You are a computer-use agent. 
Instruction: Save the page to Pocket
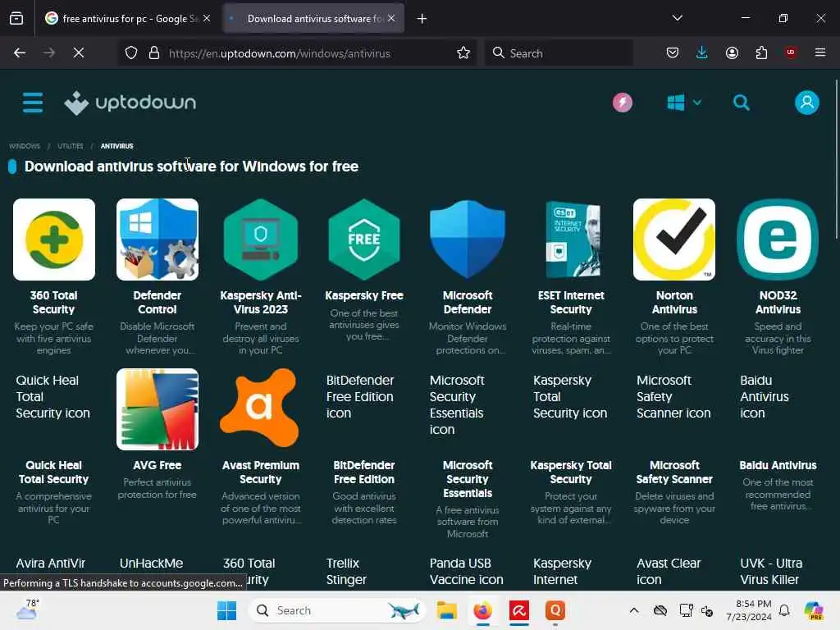[673, 52]
